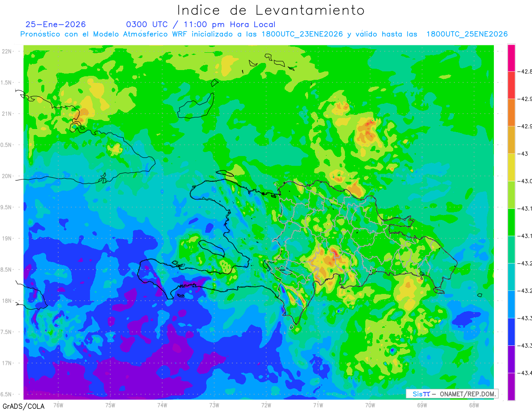Click the valid-until time 1800UTC_25ENE2026
This screenshot has height=411, width=532.
(467, 34)
